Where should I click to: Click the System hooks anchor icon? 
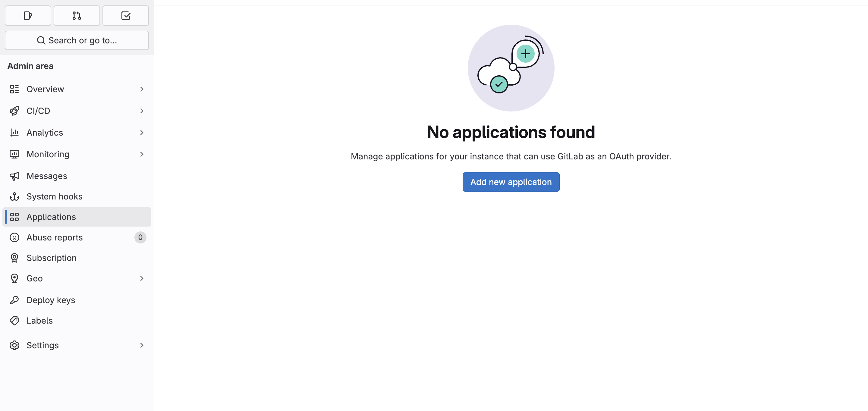pyautogui.click(x=14, y=196)
